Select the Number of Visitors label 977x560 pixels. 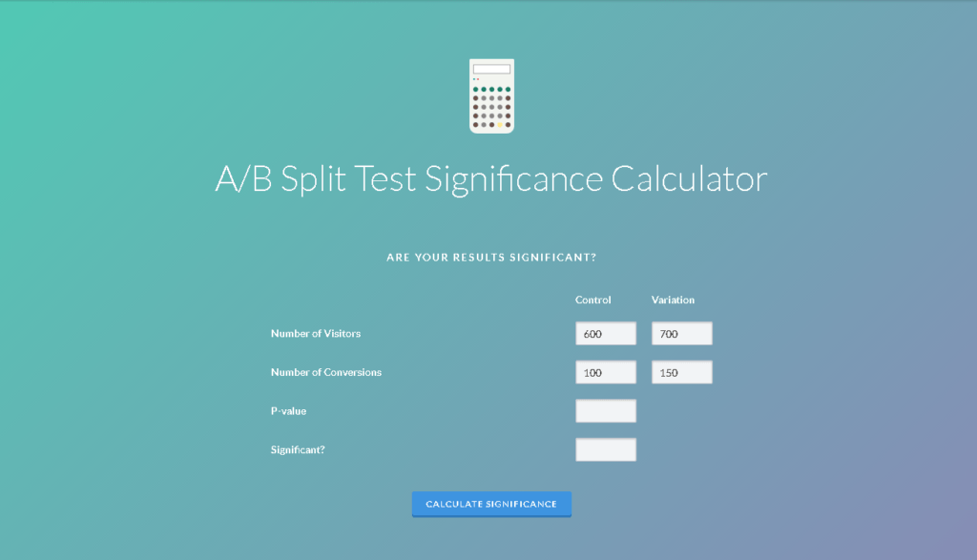(316, 334)
